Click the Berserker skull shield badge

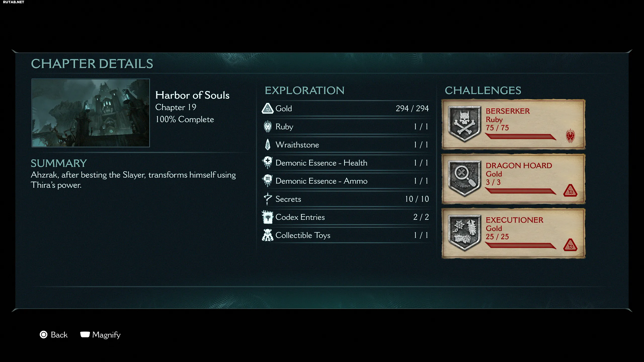click(x=465, y=124)
